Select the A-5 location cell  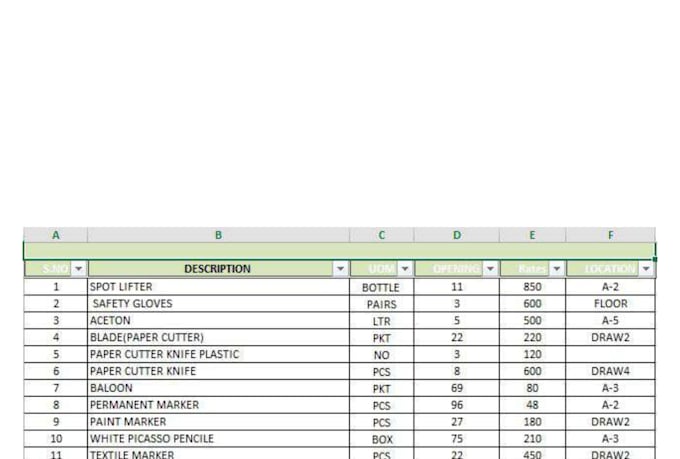[611, 321]
